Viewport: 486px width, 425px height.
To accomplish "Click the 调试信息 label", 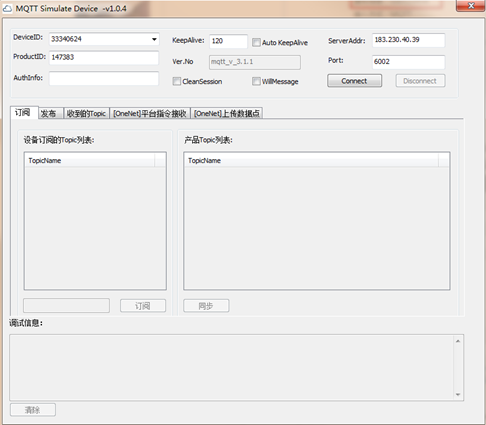I will [x=26, y=323].
